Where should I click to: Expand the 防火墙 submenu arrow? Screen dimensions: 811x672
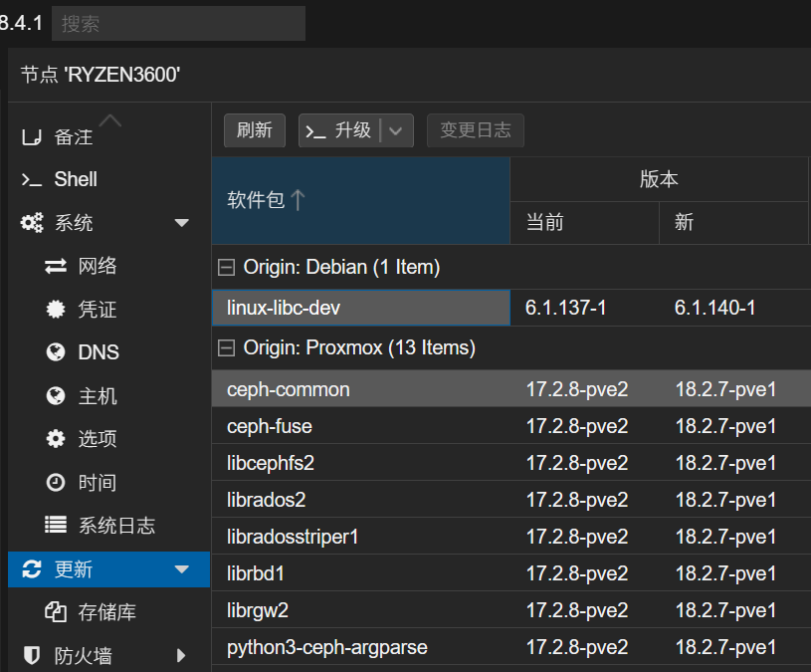181,655
